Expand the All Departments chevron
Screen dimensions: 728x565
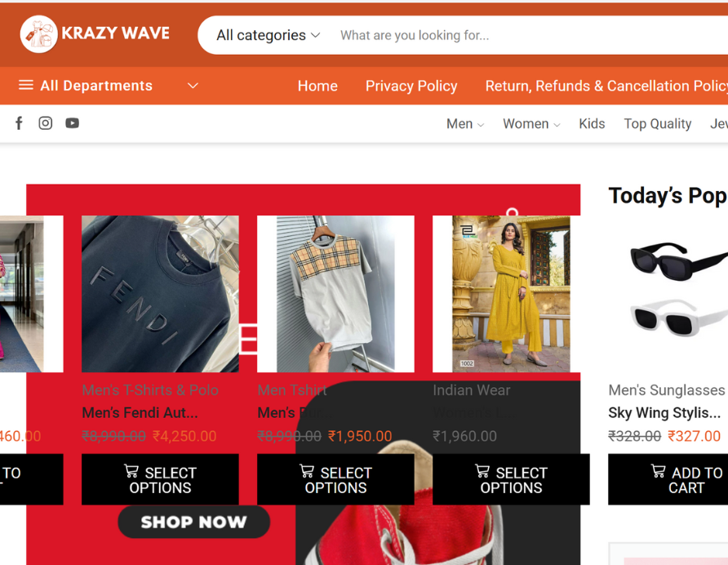click(193, 86)
